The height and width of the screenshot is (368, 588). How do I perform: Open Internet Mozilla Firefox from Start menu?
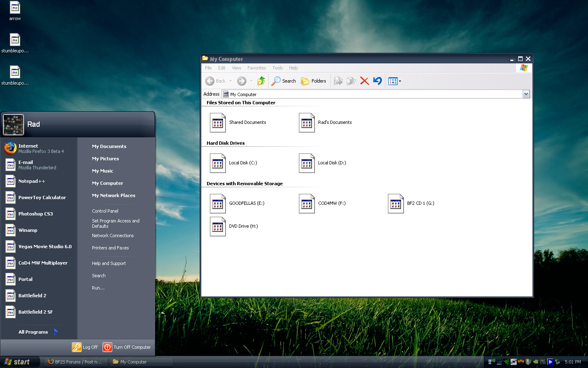pyautogui.click(x=39, y=148)
